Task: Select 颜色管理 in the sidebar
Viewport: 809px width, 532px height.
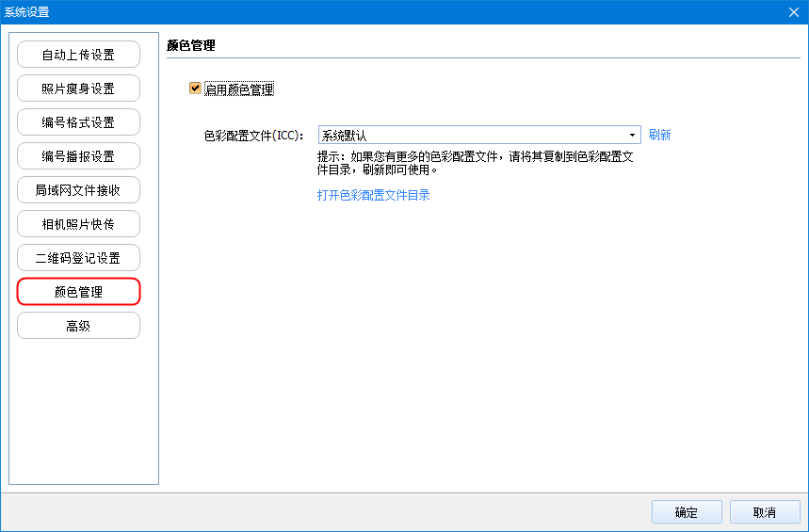Action: (78, 292)
